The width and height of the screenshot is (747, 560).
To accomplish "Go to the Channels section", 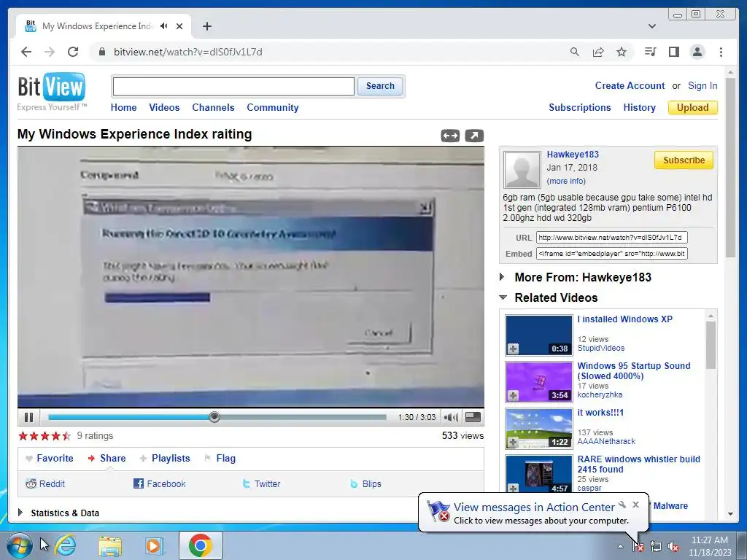I will click(x=213, y=108).
